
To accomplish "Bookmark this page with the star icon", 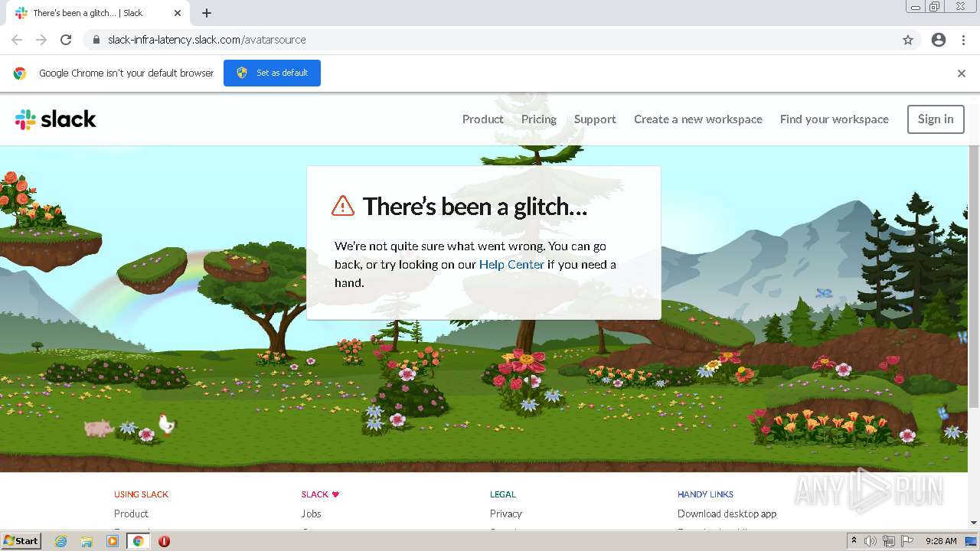I will [x=908, y=40].
